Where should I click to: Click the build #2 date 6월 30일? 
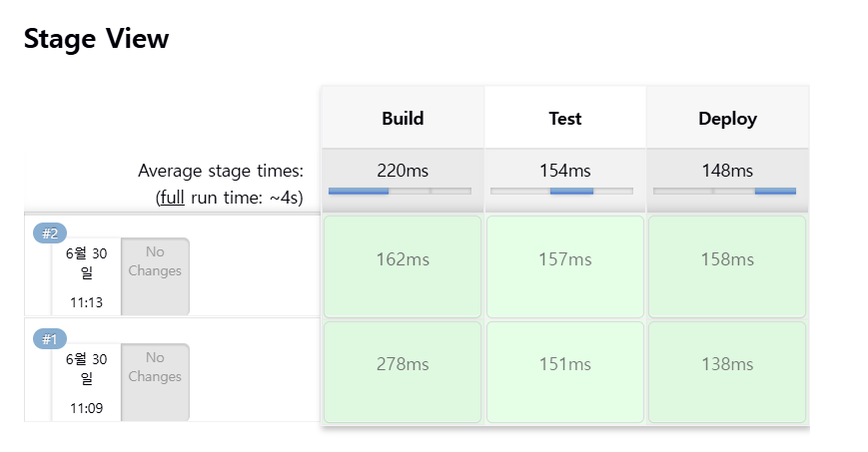[x=86, y=262]
